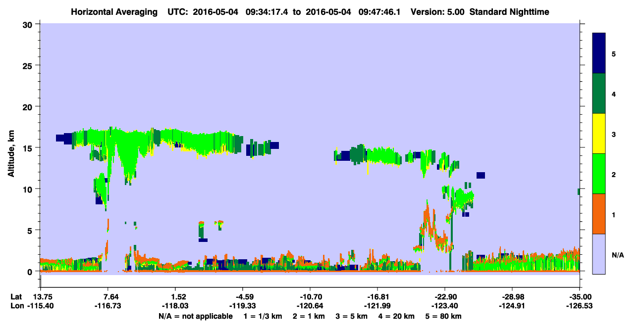Screen dimensions: 644x330
Task: Click the dark green level 4 color swatch
Action: click(x=599, y=93)
